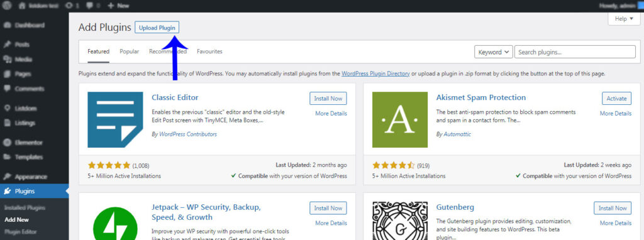644x240 pixels.
Task: Switch to the Popular tab
Action: pyautogui.click(x=130, y=52)
